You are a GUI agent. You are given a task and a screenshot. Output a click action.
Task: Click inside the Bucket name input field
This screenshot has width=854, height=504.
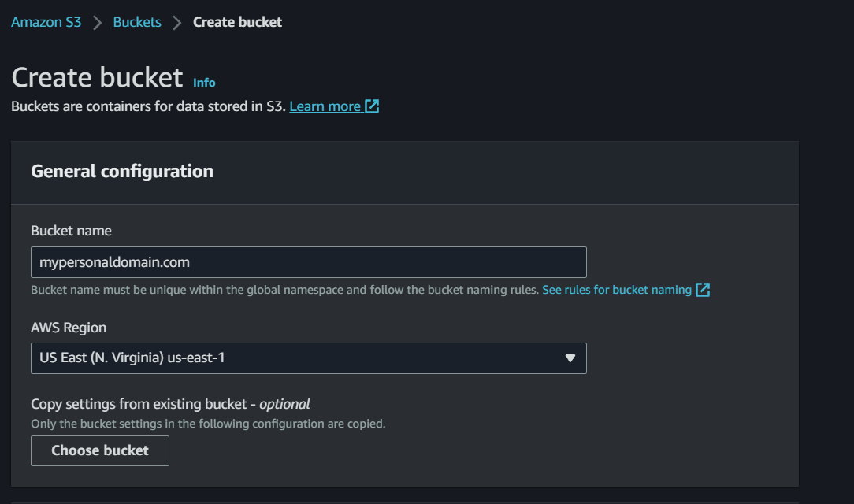(x=308, y=261)
